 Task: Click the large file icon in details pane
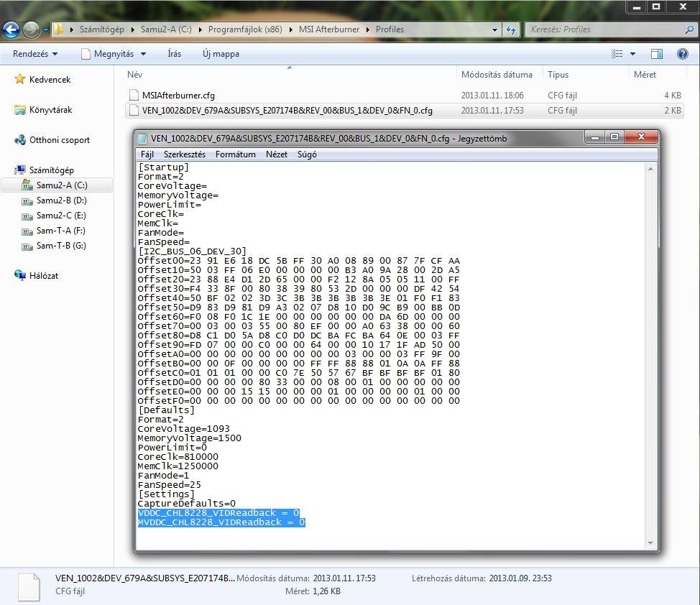(x=29, y=586)
